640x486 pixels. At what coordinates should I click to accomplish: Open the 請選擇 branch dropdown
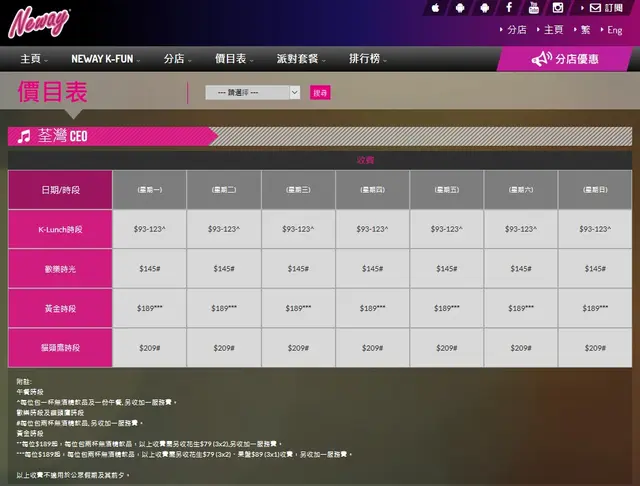(x=252, y=92)
